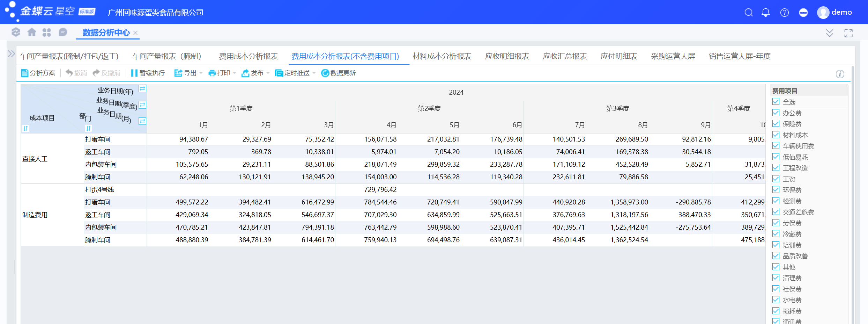Click the 数据更新 refresh icon
The height and width of the screenshot is (324, 868).
tap(325, 73)
